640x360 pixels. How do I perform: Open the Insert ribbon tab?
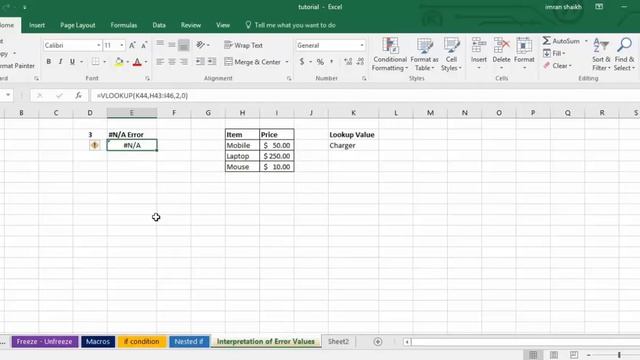(37, 25)
